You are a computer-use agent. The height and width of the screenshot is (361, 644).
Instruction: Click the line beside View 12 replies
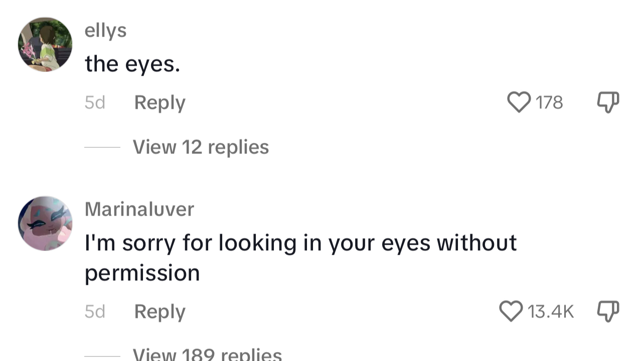tap(102, 147)
